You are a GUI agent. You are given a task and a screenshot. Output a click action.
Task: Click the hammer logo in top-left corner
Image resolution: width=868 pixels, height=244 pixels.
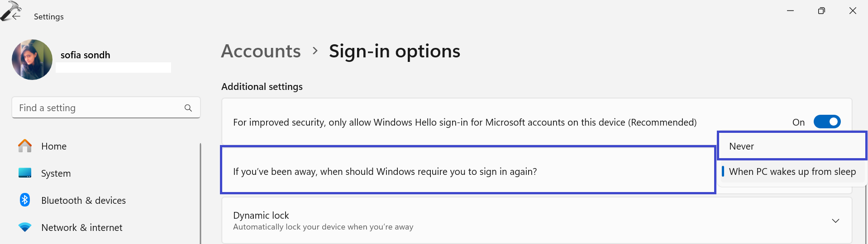click(x=10, y=10)
